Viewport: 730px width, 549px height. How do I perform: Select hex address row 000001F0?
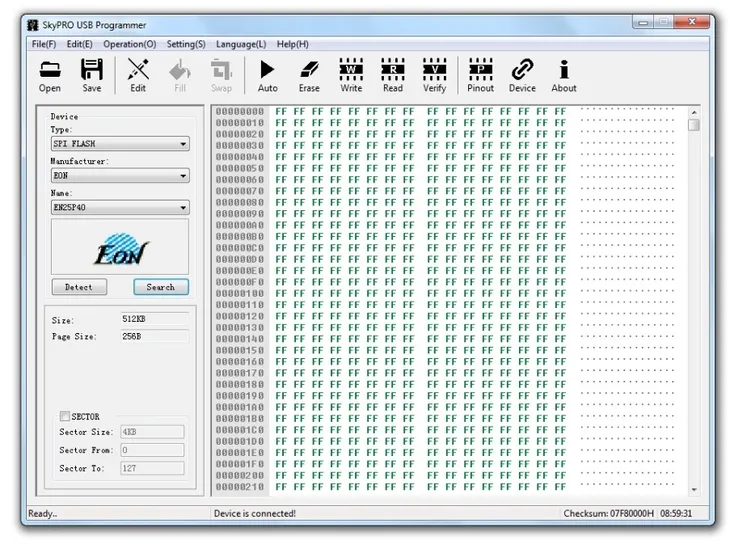coord(239,464)
